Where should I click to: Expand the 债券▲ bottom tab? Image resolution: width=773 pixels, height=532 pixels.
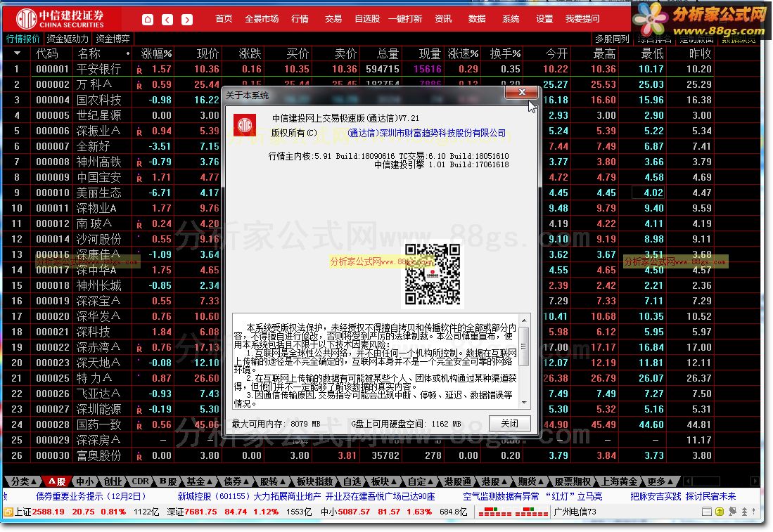click(x=236, y=481)
